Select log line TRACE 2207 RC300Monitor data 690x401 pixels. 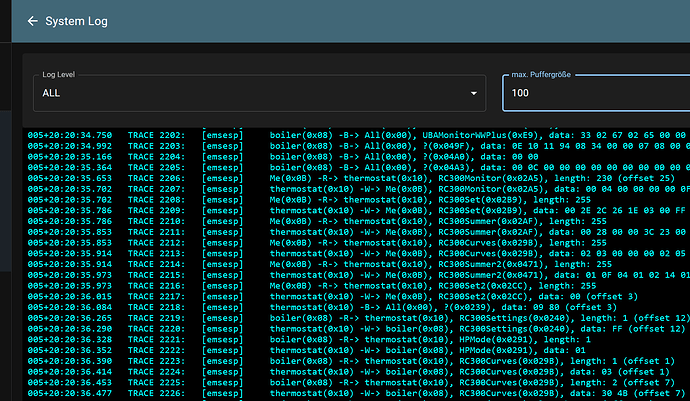(359, 189)
